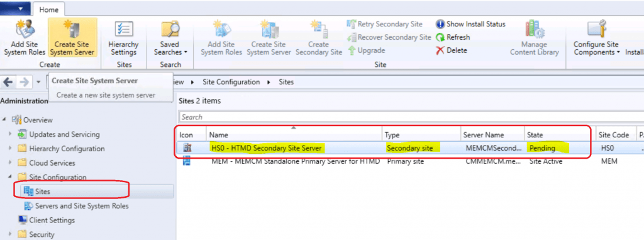This screenshot has width=644, height=240.
Task: Sort by the Server Name column header
Action: tap(492, 135)
